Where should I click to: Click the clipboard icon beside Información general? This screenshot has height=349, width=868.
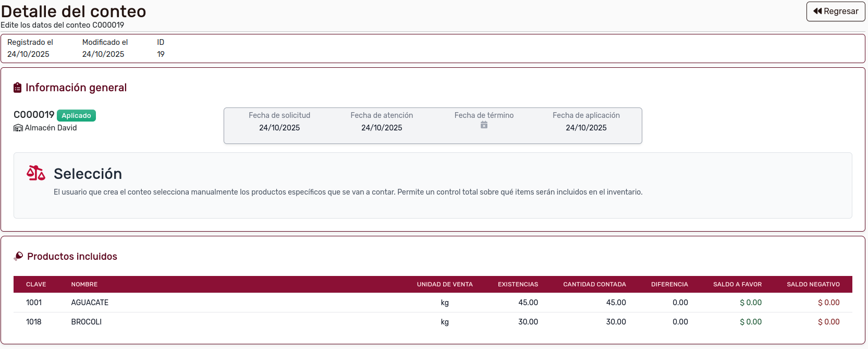coord(18,88)
